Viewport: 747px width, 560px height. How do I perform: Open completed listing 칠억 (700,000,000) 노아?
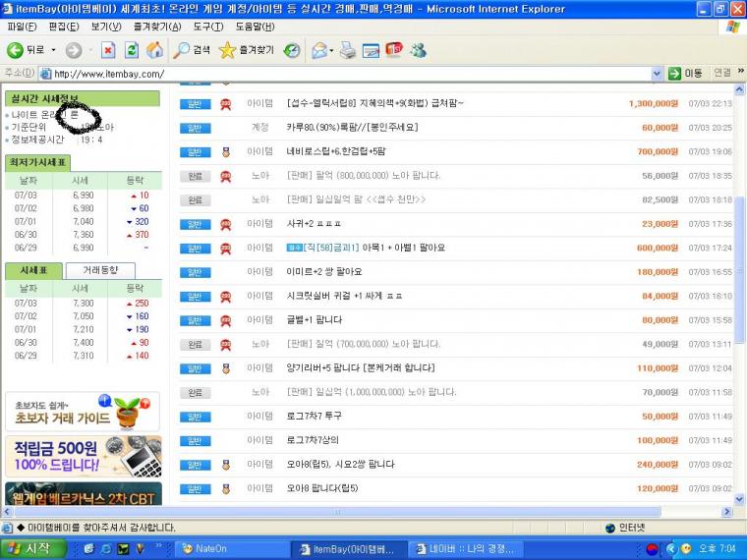pyautogui.click(x=364, y=344)
